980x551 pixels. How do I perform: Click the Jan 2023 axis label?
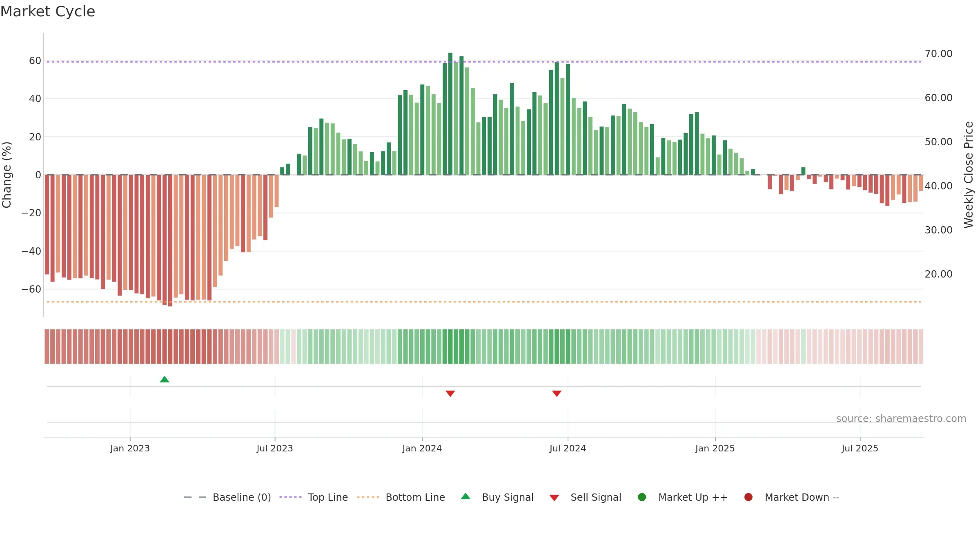pyautogui.click(x=130, y=448)
